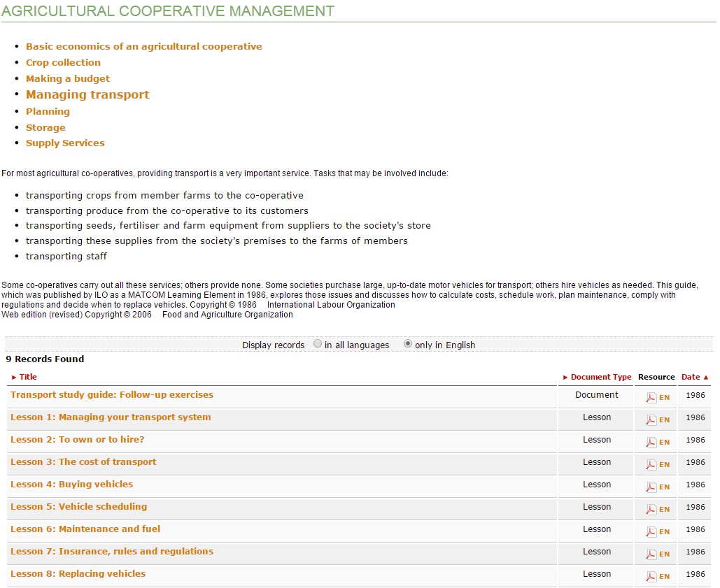Click PDF icon for Lesson 5 scheduling

(x=651, y=509)
